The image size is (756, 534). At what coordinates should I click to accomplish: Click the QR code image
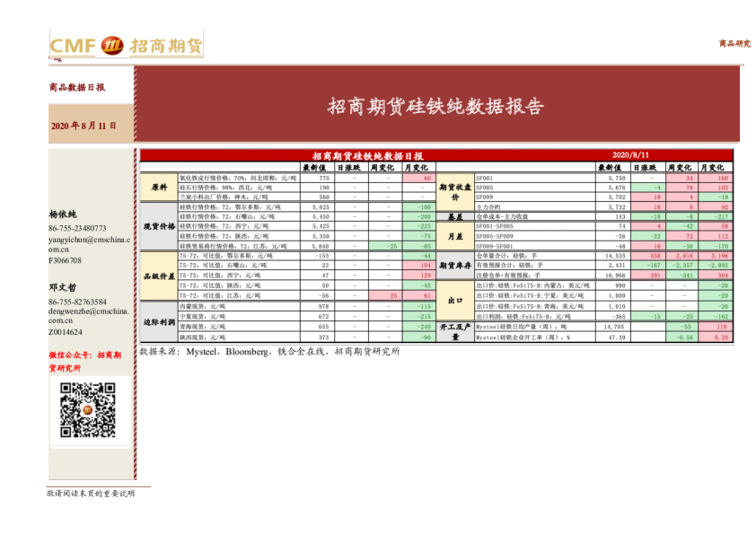click(x=87, y=410)
